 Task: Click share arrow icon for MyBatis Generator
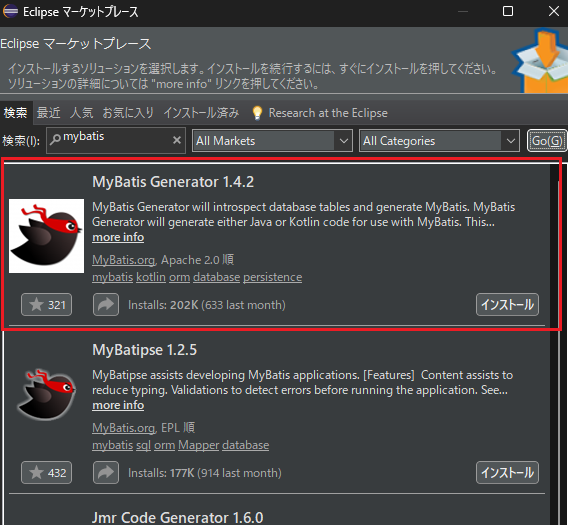pos(106,304)
